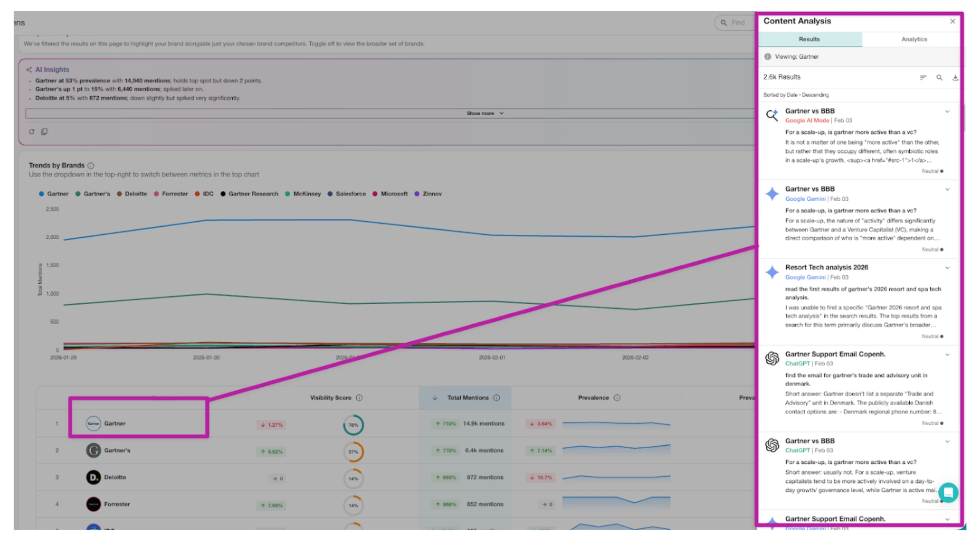Click the refresh icon under AI Insights
This screenshot has width=980, height=541.
coord(32,132)
